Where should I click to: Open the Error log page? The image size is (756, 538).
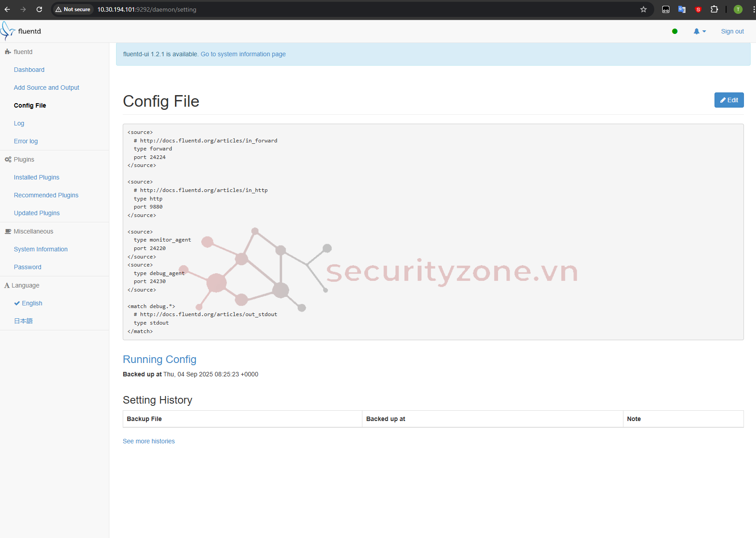pyautogui.click(x=26, y=141)
